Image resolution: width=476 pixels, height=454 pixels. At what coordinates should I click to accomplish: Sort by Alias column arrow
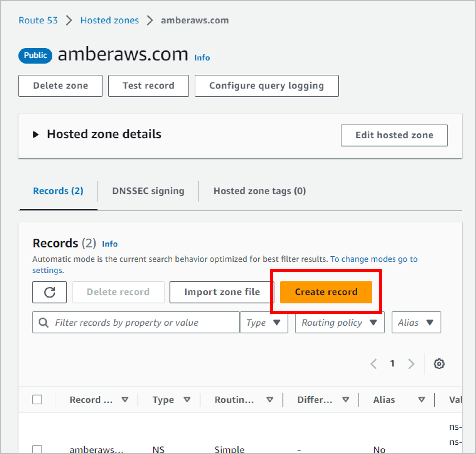[x=421, y=400]
